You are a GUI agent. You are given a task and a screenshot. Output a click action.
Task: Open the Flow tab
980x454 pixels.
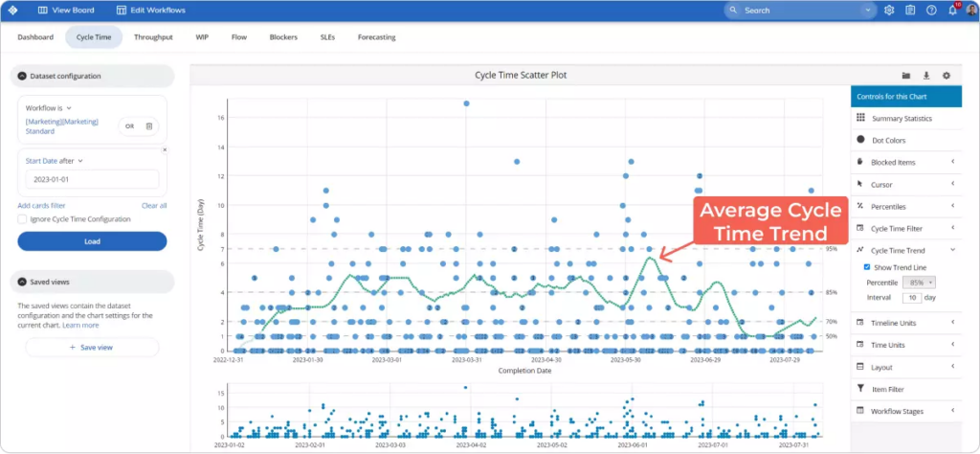point(238,37)
